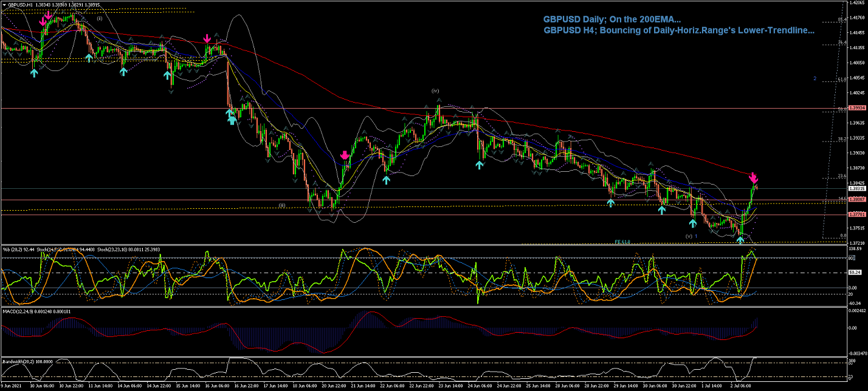Select the 'GBPUSD Daily; On the 200EMA...' annotation

[x=612, y=19]
